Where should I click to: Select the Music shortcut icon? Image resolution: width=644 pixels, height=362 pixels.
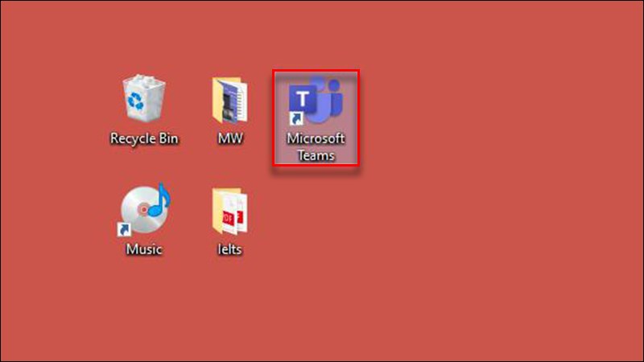tap(144, 210)
